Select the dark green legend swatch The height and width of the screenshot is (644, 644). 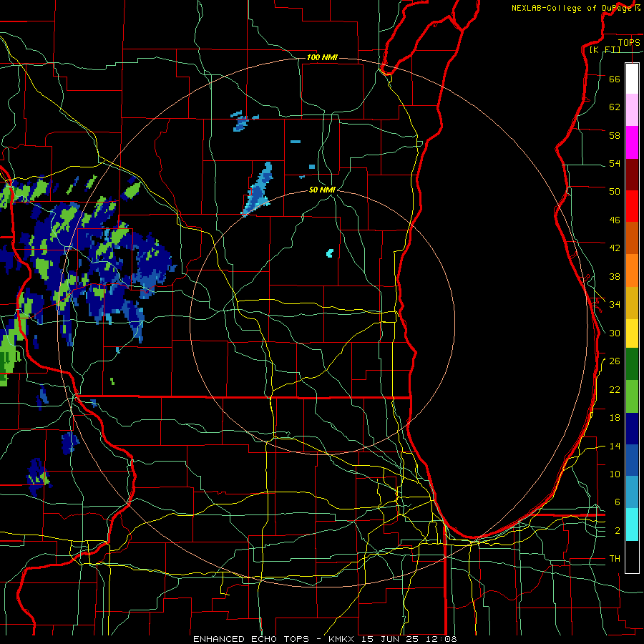[632, 364]
